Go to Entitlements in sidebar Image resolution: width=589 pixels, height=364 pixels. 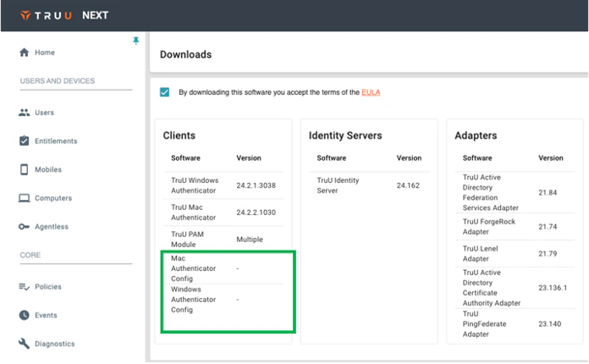coord(56,141)
